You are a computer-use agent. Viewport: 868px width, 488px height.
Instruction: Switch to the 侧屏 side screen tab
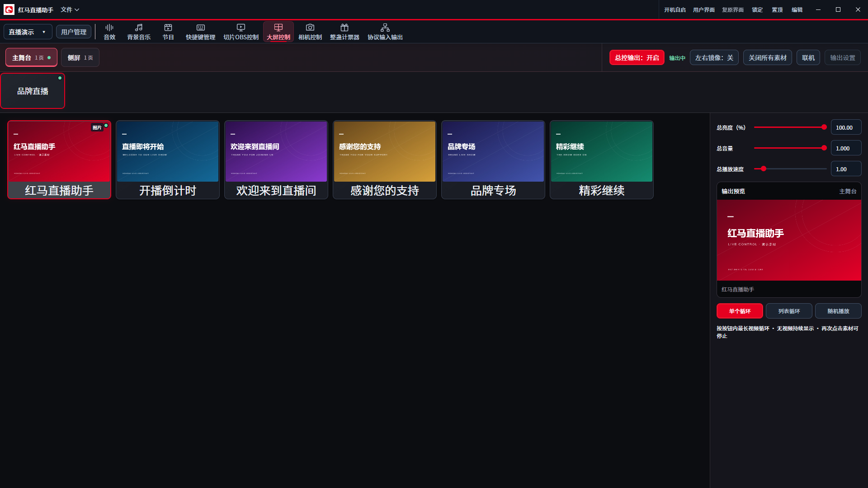(x=80, y=57)
